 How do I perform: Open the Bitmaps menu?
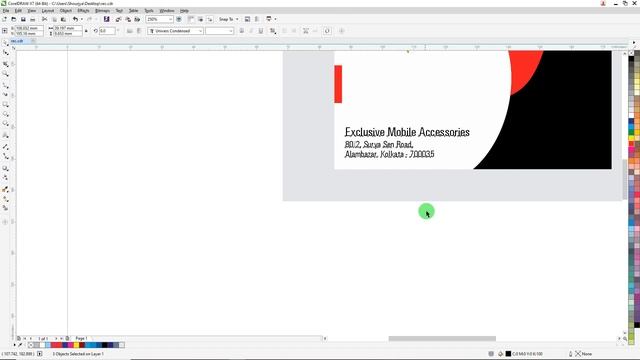pyautogui.click(x=102, y=11)
